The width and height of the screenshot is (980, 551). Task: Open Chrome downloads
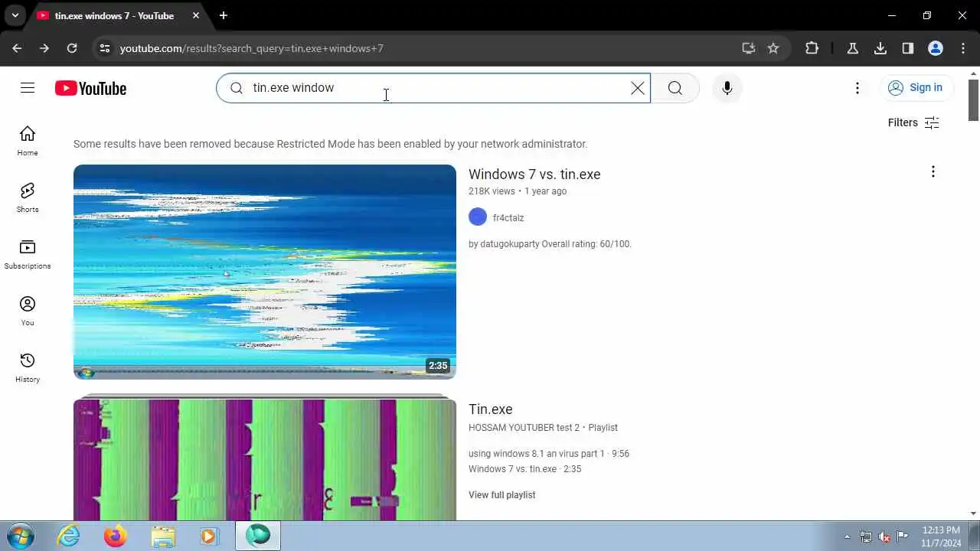point(880,48)
